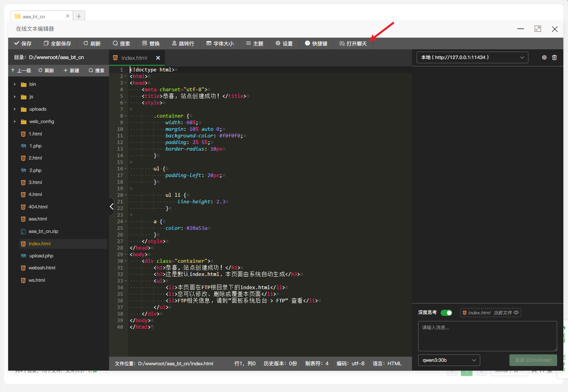Viewport: 568px width, 392px height.
Task: Open upload.php in the file tree
Action: [41, 256]
